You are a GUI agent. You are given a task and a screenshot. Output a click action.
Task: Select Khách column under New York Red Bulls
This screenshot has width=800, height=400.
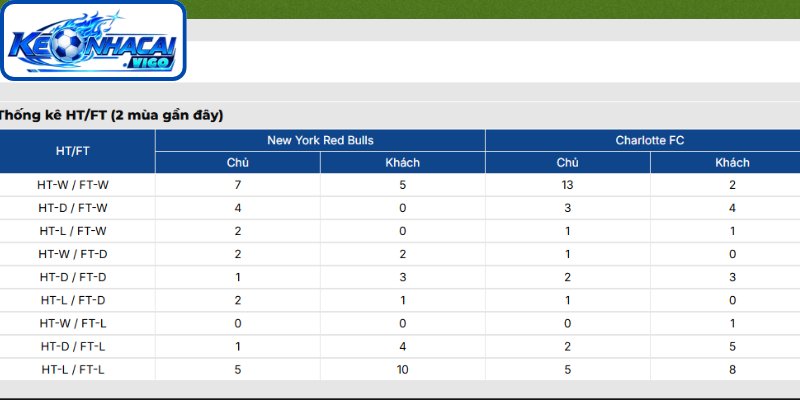403,163
